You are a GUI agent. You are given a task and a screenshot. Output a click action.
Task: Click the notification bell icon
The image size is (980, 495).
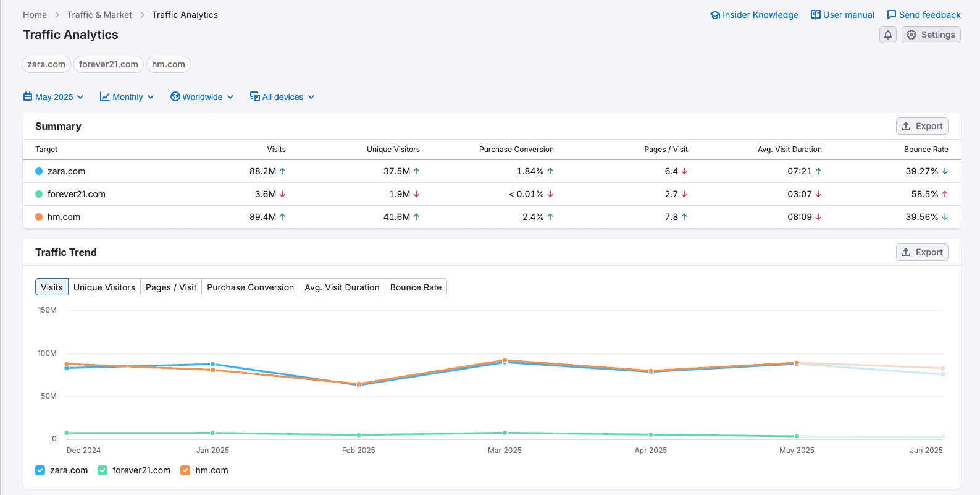click(888, 35)
